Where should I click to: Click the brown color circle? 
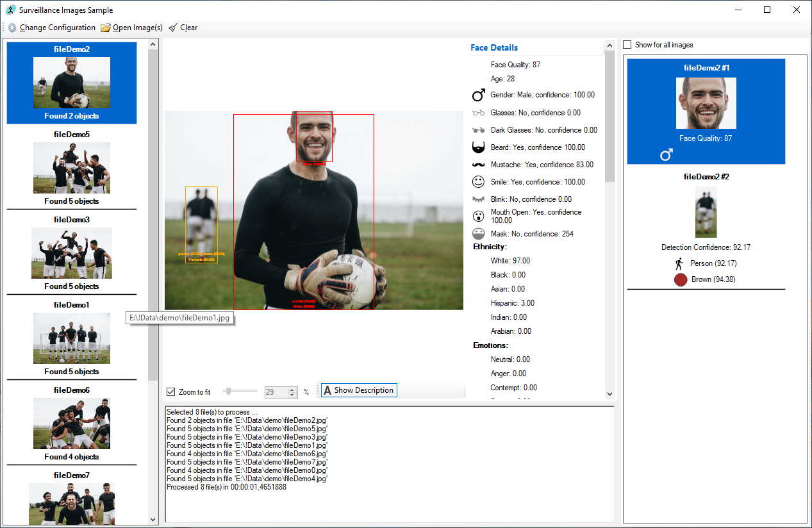click(681, 279)
